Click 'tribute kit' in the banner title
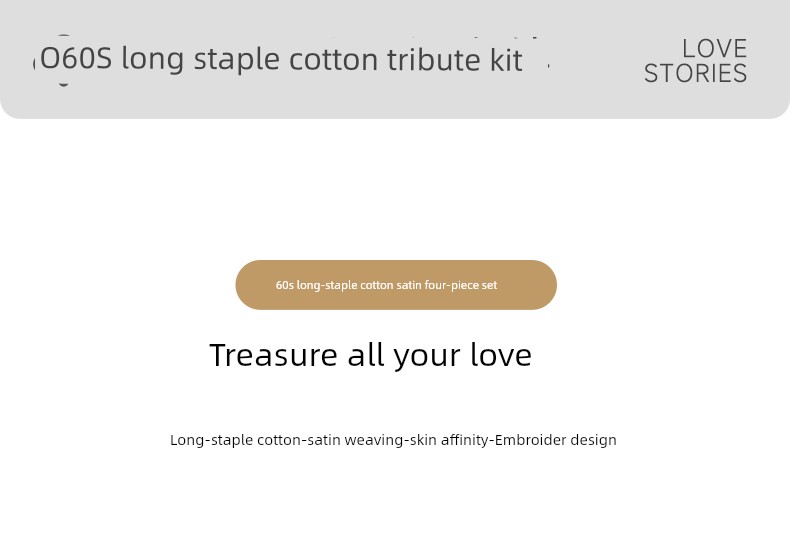Screen dimensions: 790x546 (455, 59)
